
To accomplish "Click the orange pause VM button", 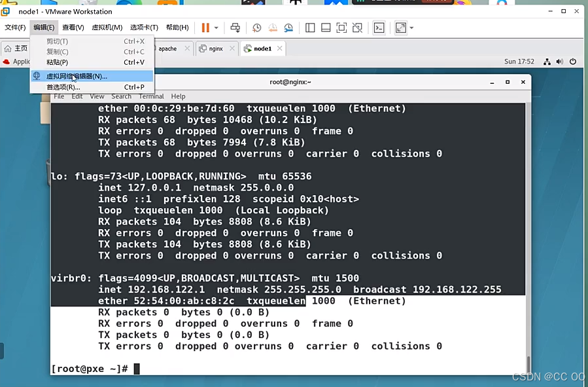I will 205,28.
